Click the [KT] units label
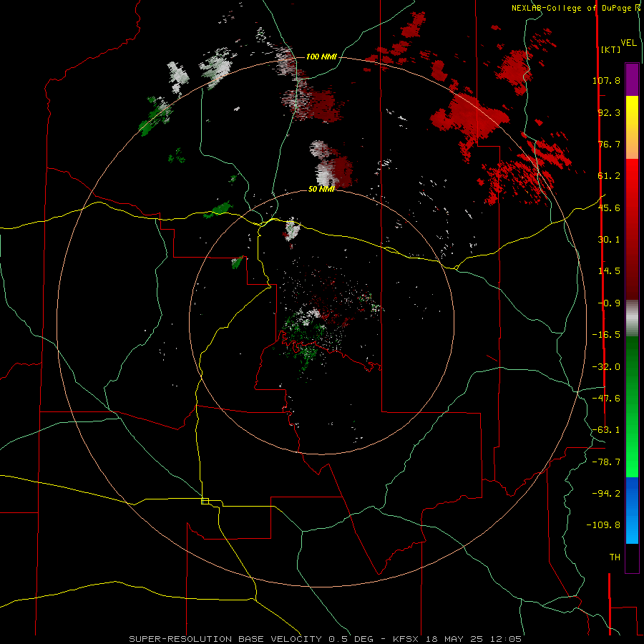Screen dimensions: 644x644 point(611,49)
